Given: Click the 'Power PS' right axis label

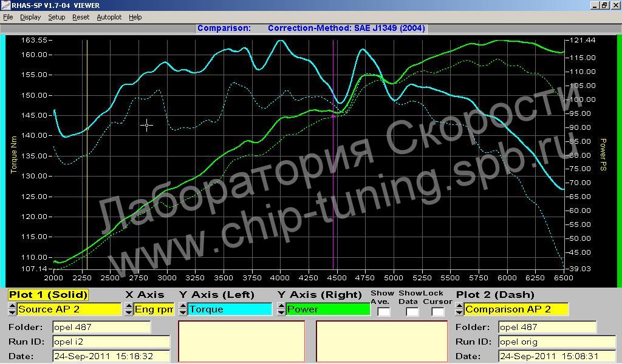Looking at the screenshot, I should pos(603,155).
